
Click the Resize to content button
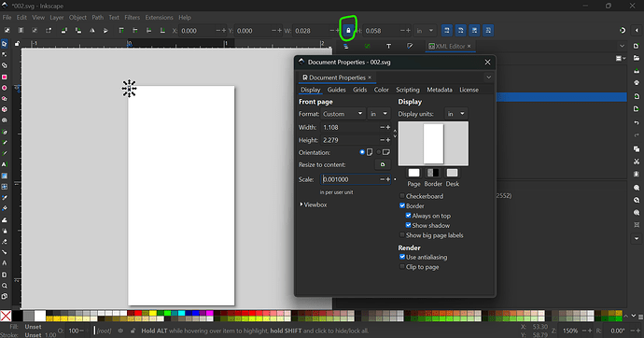(383, 164)
